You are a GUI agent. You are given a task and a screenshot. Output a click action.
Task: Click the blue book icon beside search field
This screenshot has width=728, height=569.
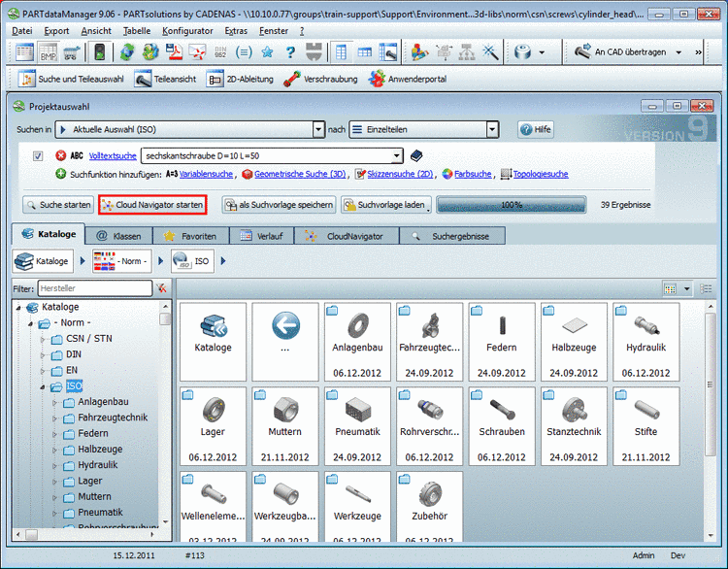point(416,155)
